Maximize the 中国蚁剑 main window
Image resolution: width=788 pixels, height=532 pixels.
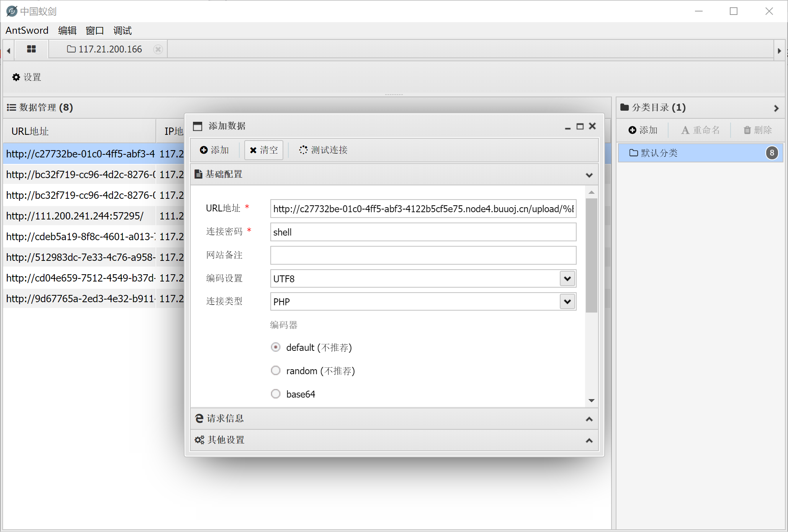tap(734, 11)
